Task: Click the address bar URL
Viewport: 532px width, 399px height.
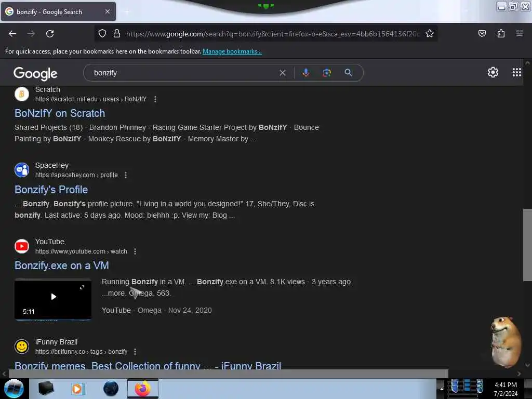Action: pyautogui.click(x=273, y=34)
